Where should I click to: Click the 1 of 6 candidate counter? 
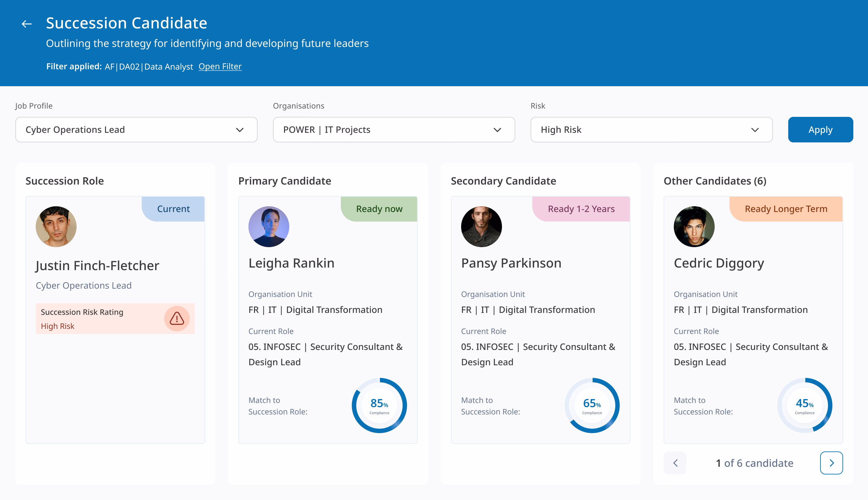click(x=754, y=463)
